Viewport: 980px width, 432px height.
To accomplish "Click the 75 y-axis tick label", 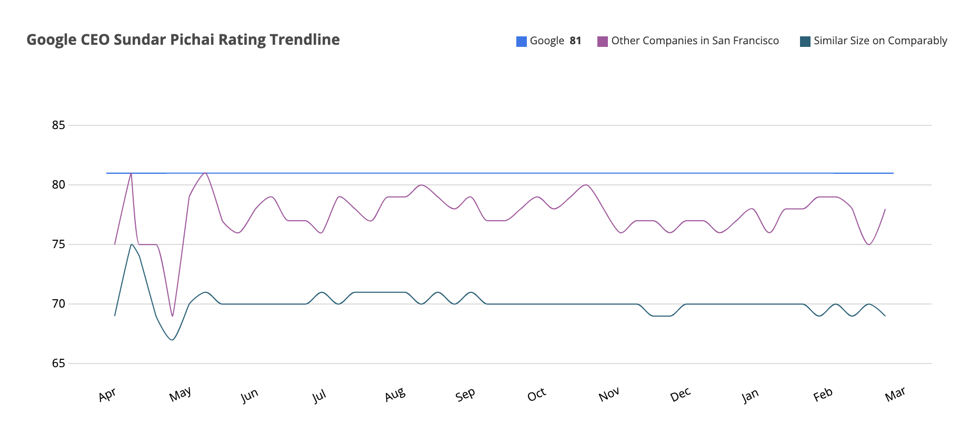I will click(58, 244).
